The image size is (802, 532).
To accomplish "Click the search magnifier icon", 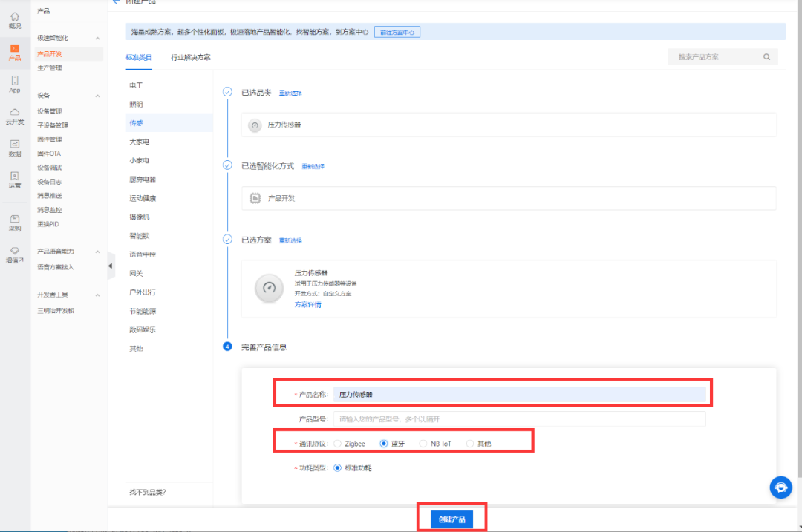I will pos(766,56).
